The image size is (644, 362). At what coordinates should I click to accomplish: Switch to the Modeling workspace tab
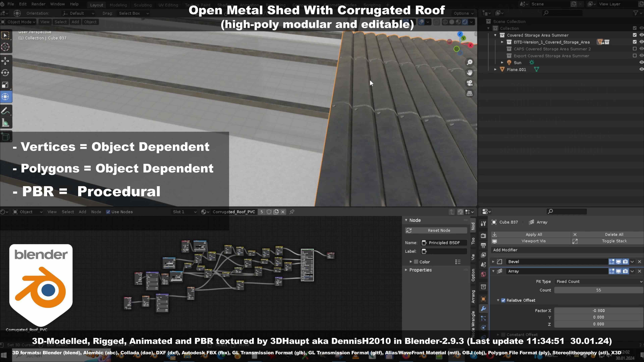coord(118,5)
